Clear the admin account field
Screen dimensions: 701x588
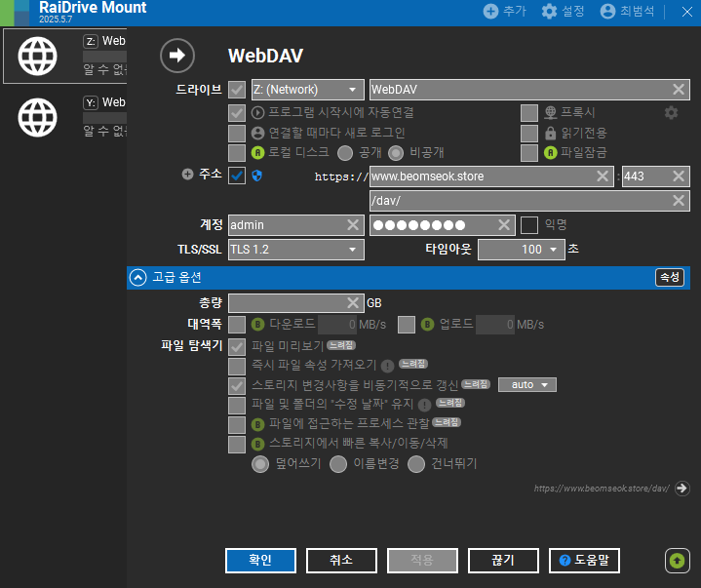[x=353, y=225]
